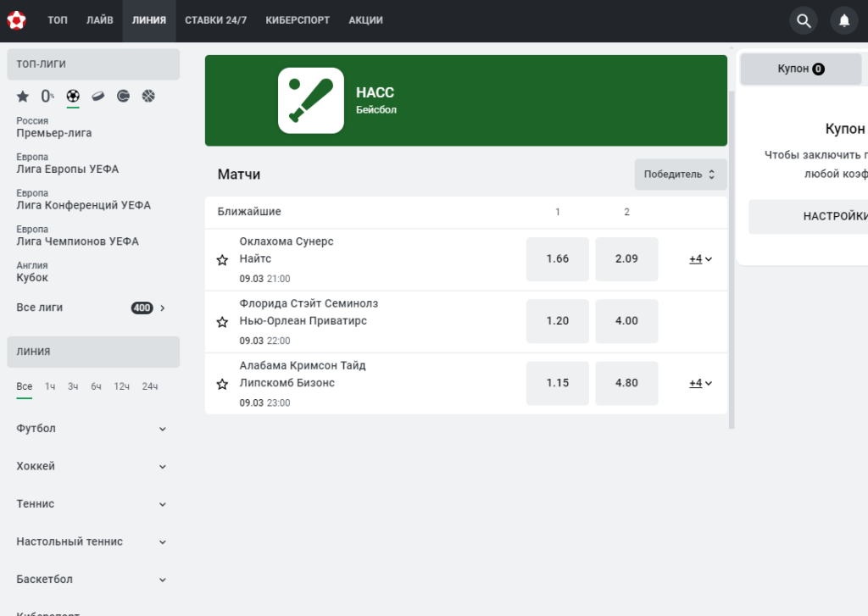The height and width of the screenshot is (616, 868).
Task: Bet on Алабама Кримсон Тайд at 1.15
Action: [x=558, y=383]
